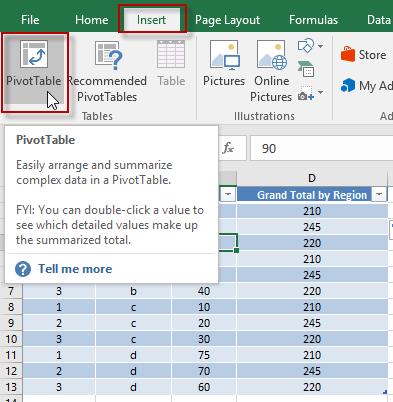This screenshot has width=393, height=402.
Task: Open Online Pictures
Action: pos(271,72)
